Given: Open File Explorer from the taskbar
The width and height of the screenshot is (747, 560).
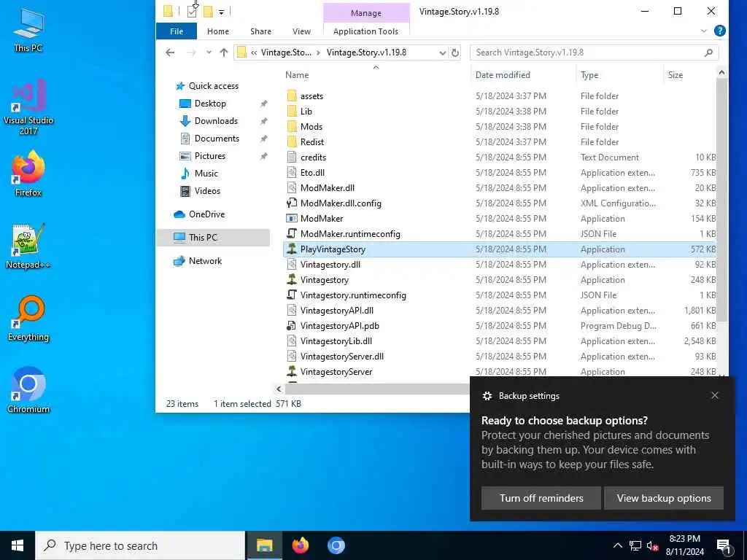Looking at the screenshot, I should (x=264, y=545).
